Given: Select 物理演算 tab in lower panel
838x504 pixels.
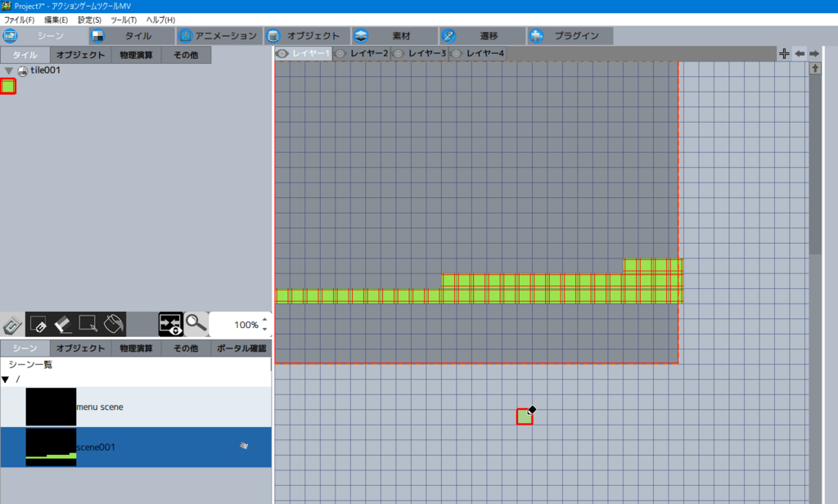Looking at the screenshot, I should 136,349.
